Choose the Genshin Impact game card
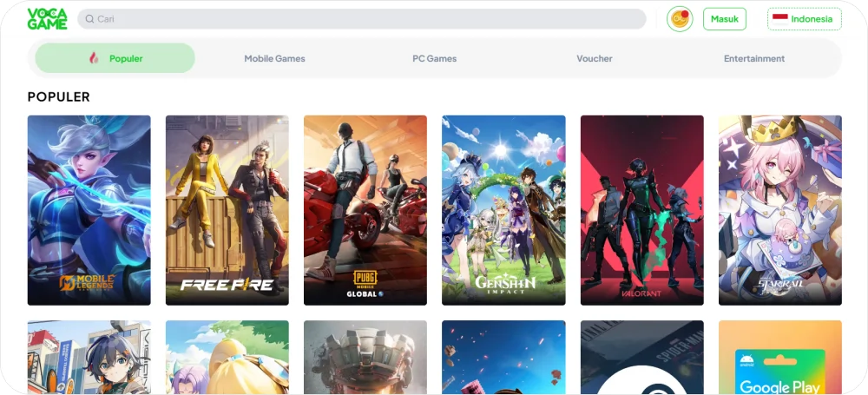The width and height of the screenshot is (868, 395). coord(503,210)
